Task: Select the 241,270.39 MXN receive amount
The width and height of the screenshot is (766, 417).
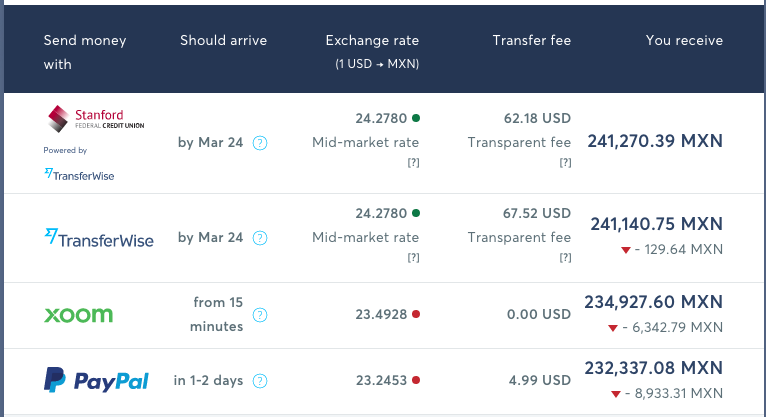Action: click(x=655, y=142)
